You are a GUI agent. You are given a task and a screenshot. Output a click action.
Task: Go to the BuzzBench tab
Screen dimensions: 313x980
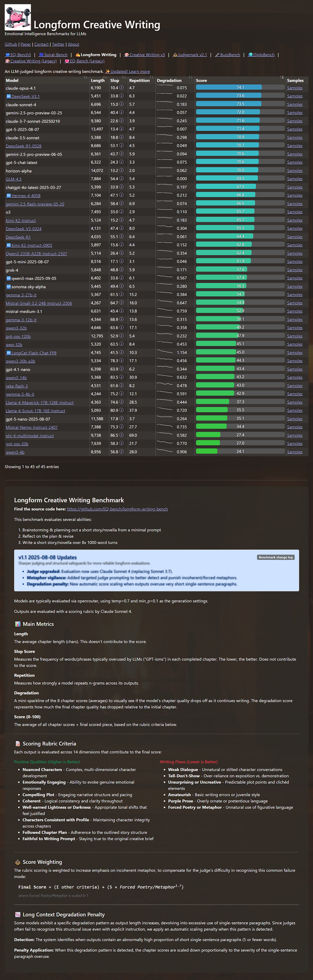227,55
